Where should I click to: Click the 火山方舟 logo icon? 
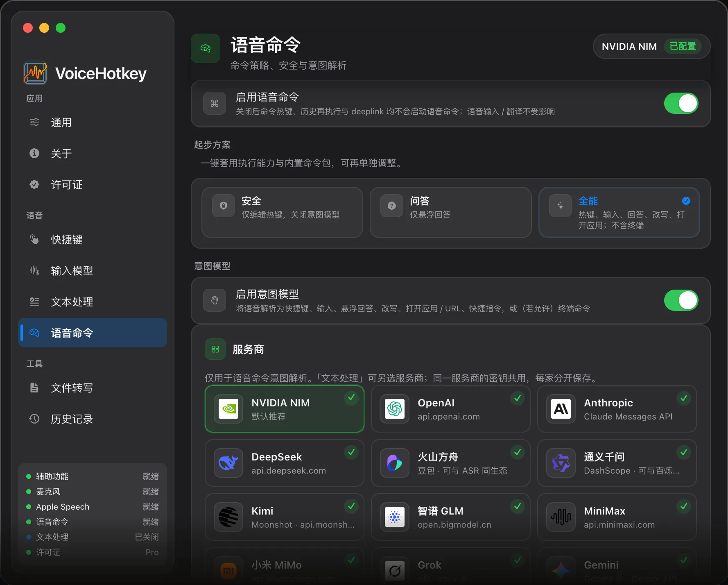395,463
